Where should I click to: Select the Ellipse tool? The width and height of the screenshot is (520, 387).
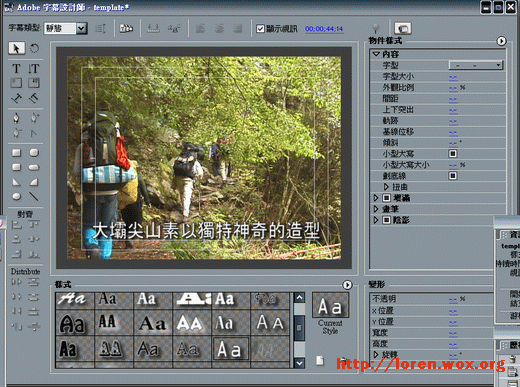tap(16, 196)
